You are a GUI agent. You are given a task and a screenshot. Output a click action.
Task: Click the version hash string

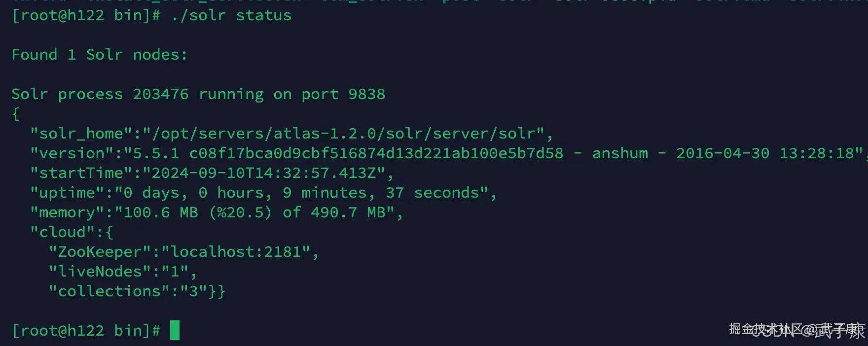tap(376, 153)
